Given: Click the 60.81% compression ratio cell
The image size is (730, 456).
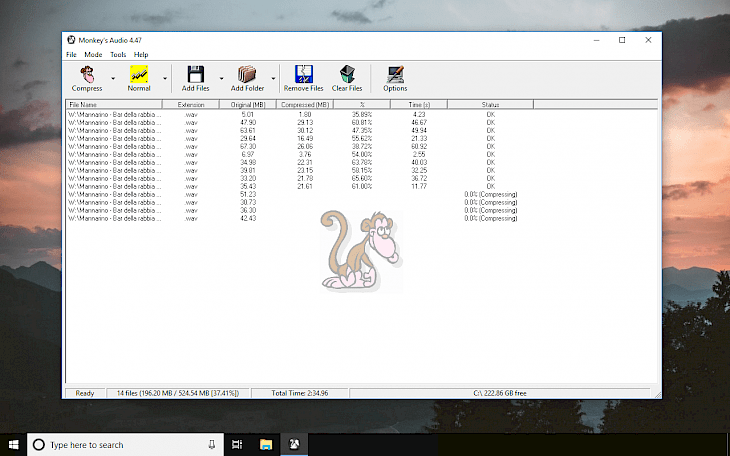Looking at the screenshot, I should pos(362,123).
